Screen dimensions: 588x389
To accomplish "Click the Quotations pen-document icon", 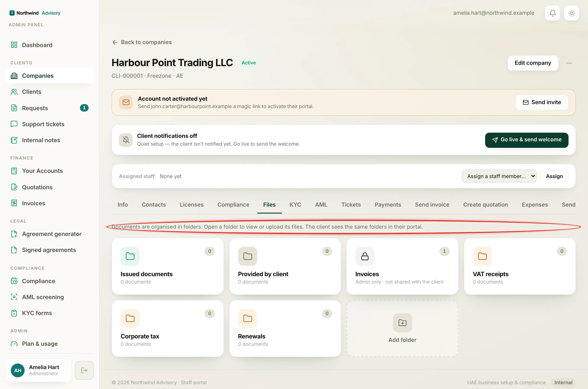I will click(14, 187).
